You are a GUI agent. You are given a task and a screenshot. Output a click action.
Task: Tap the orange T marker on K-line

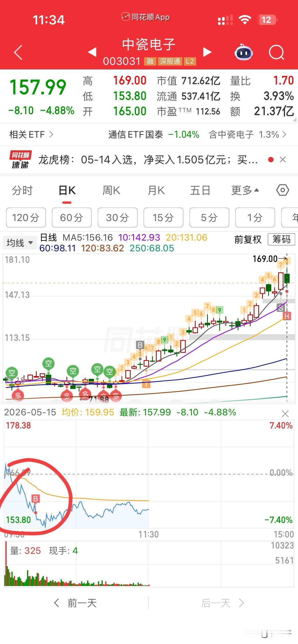pos(146,384)
